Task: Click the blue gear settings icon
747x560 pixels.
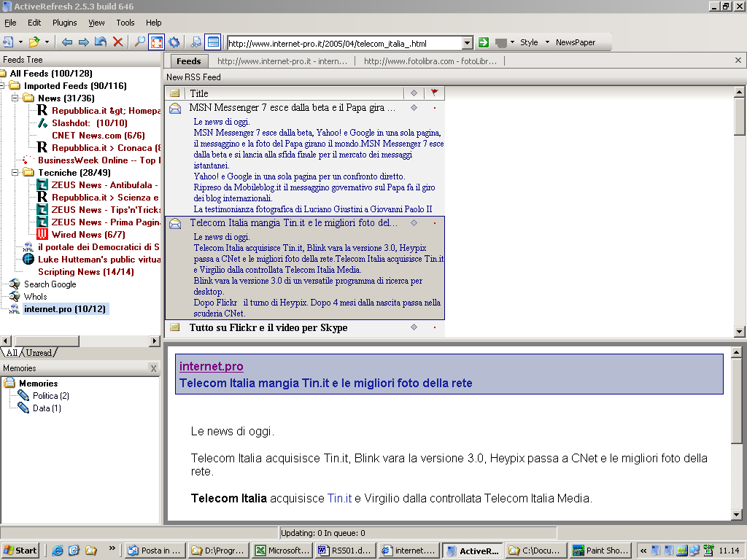Action: pos(174,42)
